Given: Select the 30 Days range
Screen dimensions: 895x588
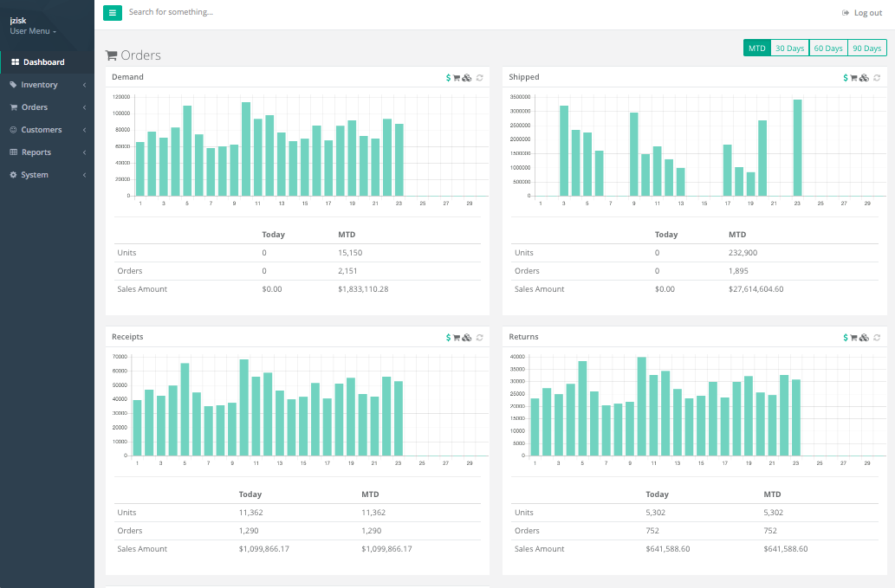Looking at the screenshot, I should point(789,48).
